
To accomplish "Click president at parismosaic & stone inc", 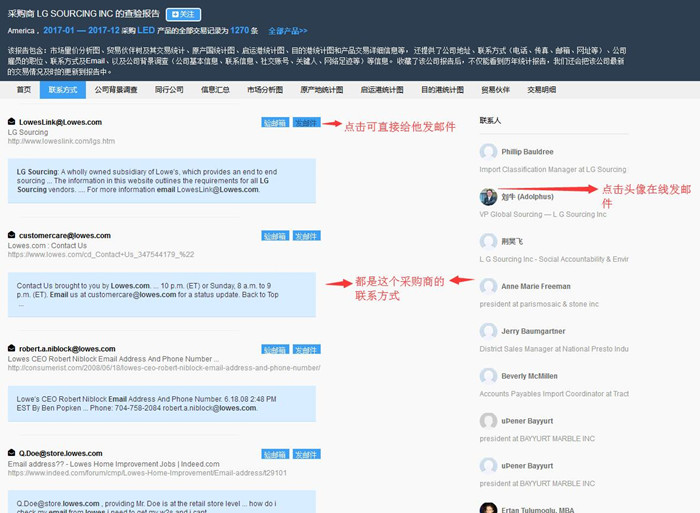I will pos(539,304).
